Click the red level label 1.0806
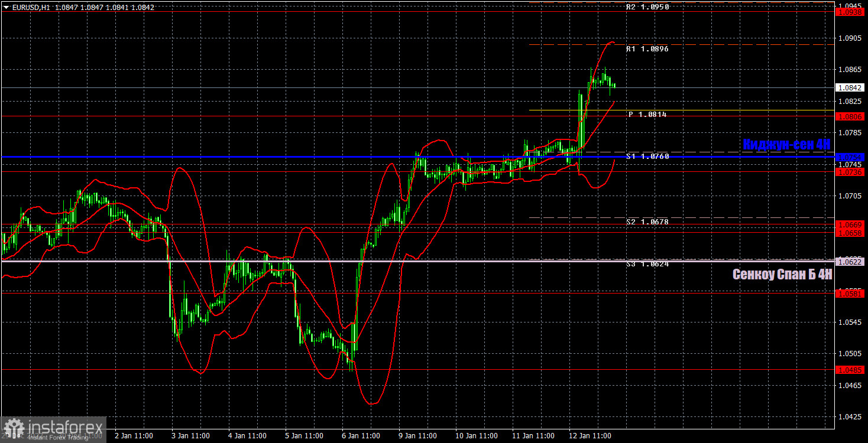 [x=850, y=116]
